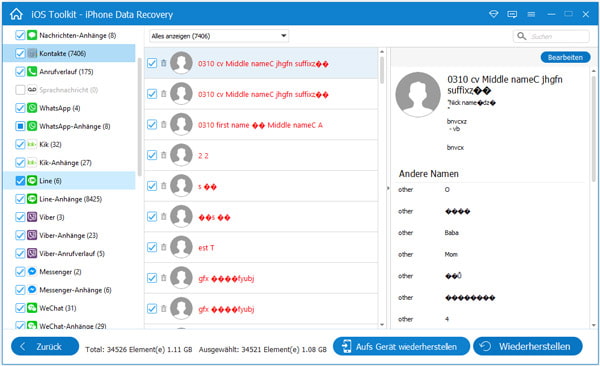
Task: Click the 'Andere Namen' section heading
Action: (x=429, y=173)
